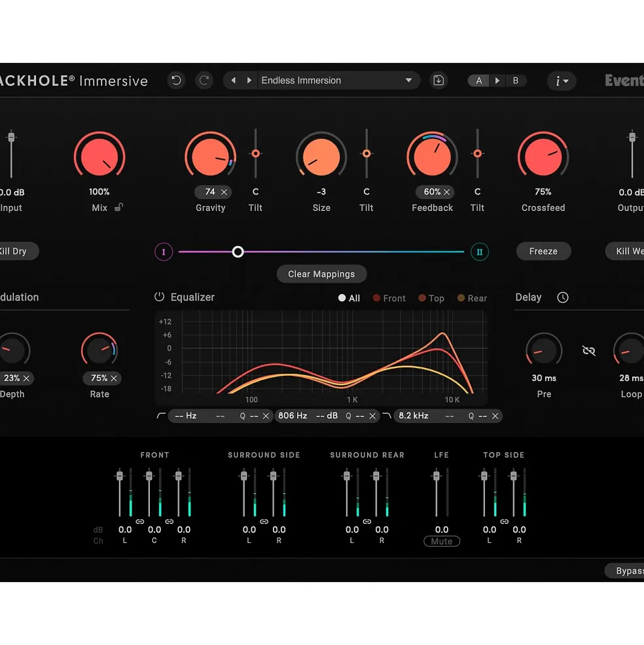Reset the low EQ band X
This screenshot has height=645, width=644.
tap(266, 416)
